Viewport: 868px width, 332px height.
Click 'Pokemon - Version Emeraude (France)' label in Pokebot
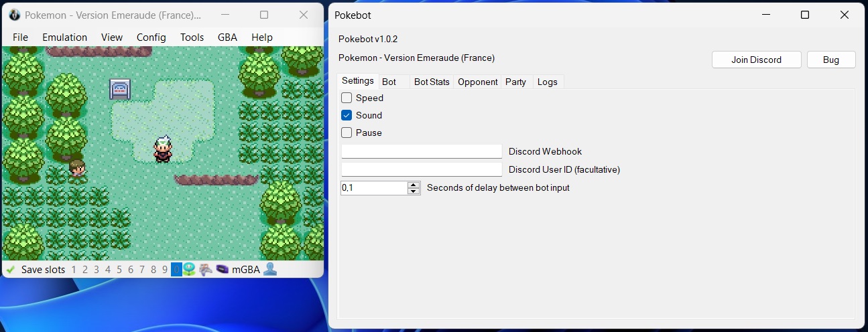coord(417,58)
